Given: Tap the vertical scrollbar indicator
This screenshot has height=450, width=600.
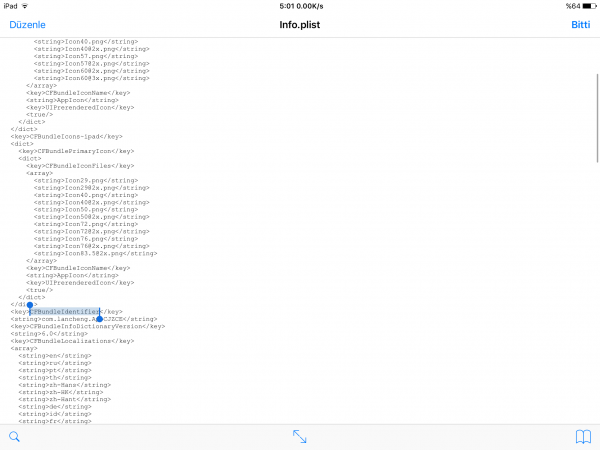Looking at the screenshot, I should (597, 118).
